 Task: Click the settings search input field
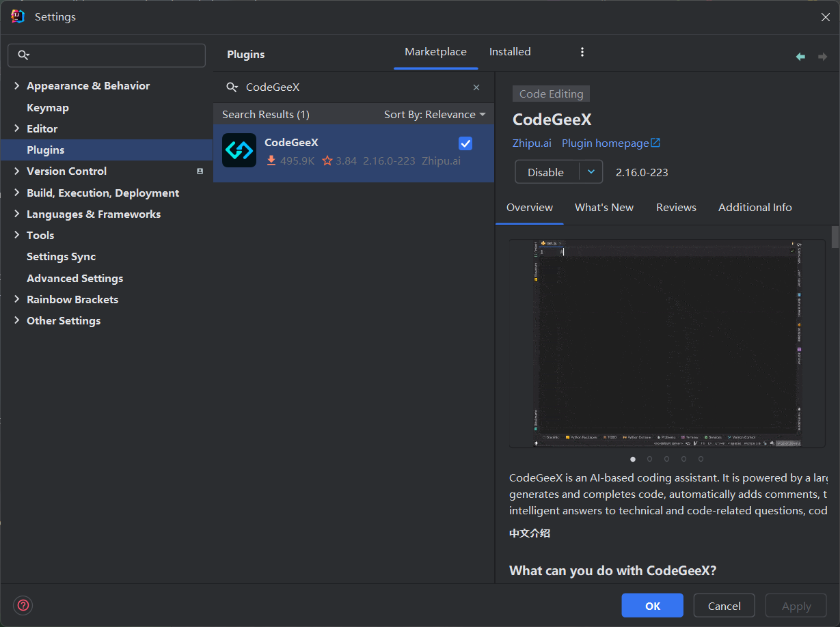(107, 55)
